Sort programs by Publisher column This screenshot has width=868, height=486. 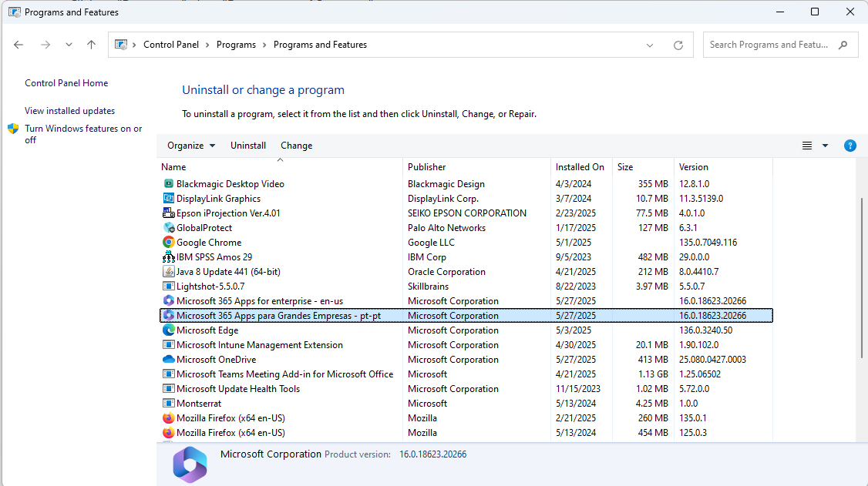[476, 167]
